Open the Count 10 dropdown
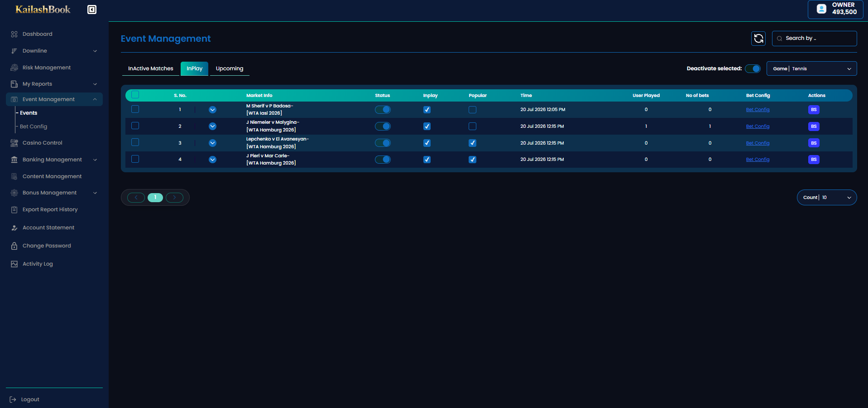This screenshot has width=868, height=408. pos(827,198)
